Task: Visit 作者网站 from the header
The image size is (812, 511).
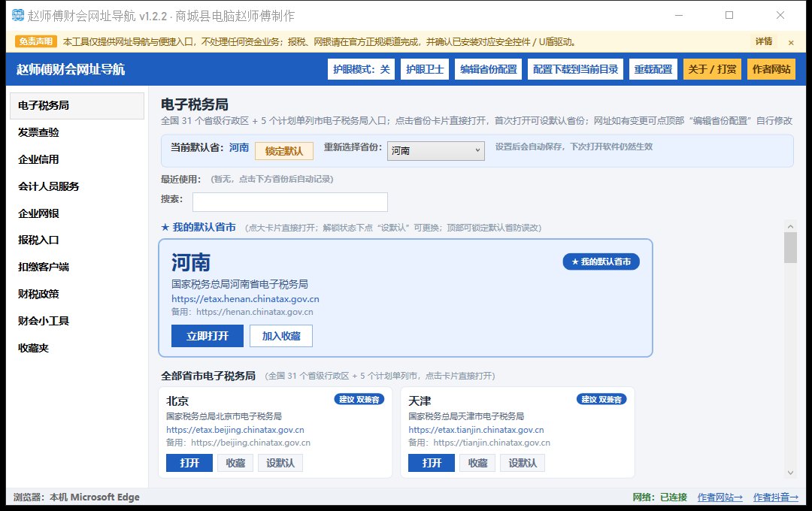Action: tap(771, 69)
